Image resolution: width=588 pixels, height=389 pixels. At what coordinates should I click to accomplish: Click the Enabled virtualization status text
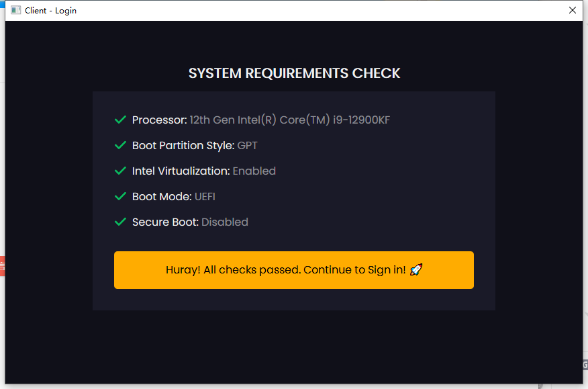tap(254, 171)
